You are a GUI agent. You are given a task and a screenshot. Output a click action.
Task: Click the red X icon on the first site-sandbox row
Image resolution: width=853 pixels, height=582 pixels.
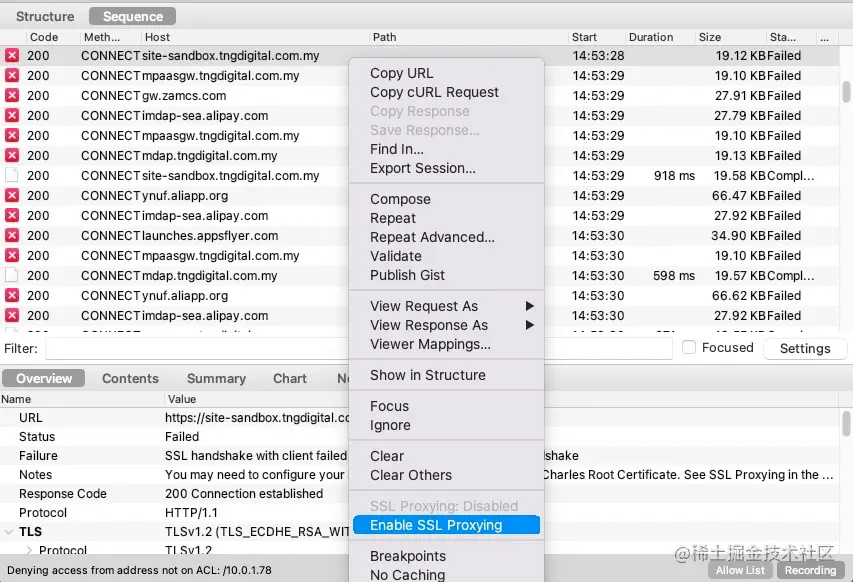(x=10, y=56)
